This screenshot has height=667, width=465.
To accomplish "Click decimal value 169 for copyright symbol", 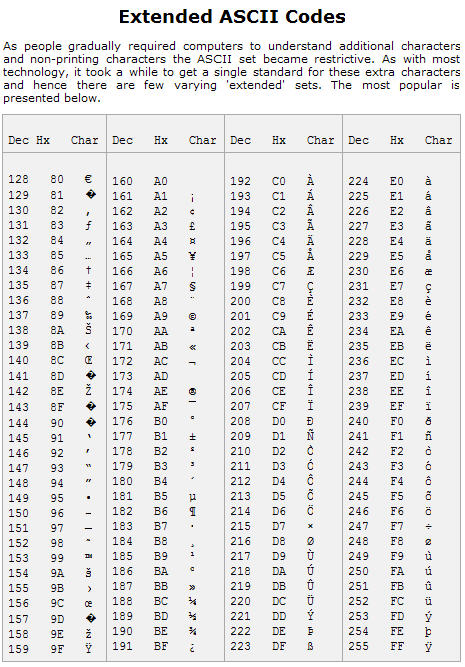I will (123, 316).
